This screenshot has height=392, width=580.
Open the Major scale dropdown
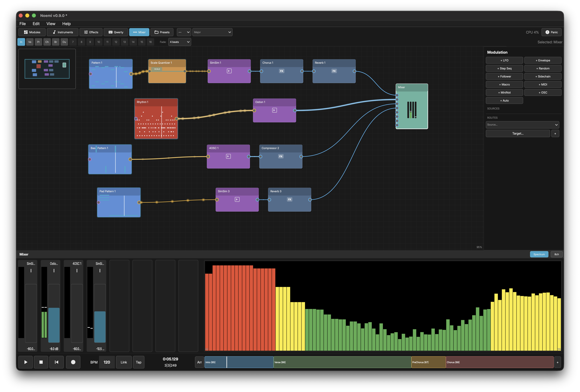pyautogui.click(x=212, y=32)
